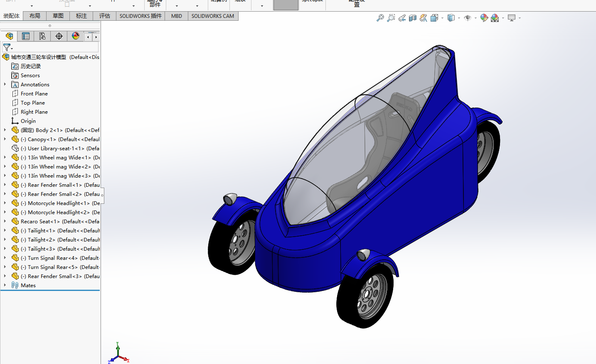
Task: Expand the Recaro Seat<1> component
Action: 5,221
